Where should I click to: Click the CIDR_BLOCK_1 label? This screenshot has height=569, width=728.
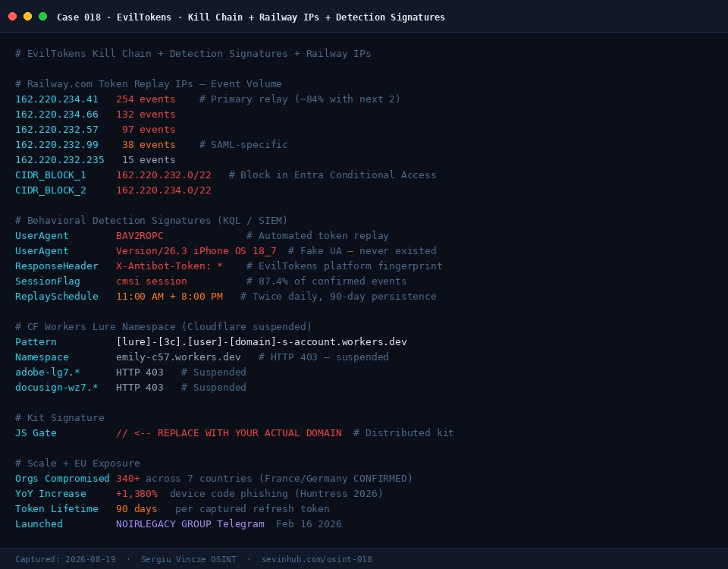point(51,175)
